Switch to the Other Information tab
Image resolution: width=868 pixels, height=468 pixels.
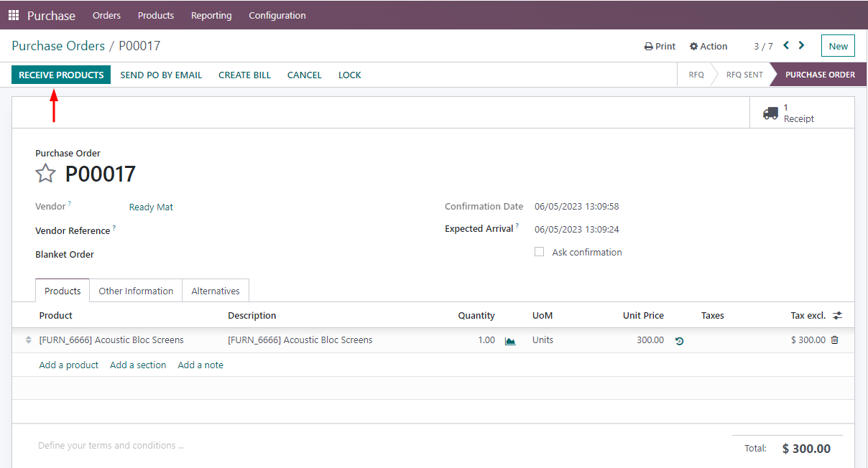coord(136,291)
